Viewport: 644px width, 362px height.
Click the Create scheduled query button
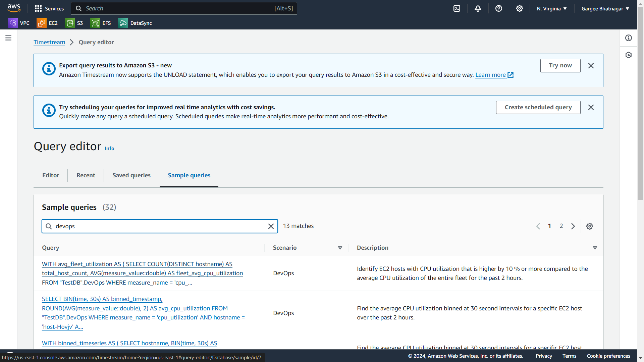[538, 107]
